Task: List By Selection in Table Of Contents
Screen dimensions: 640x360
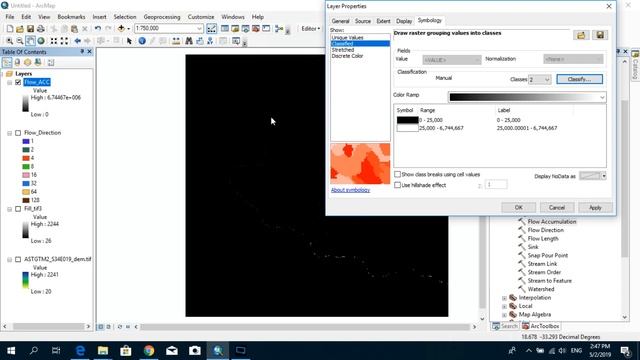Action: (x=38, y=62)
